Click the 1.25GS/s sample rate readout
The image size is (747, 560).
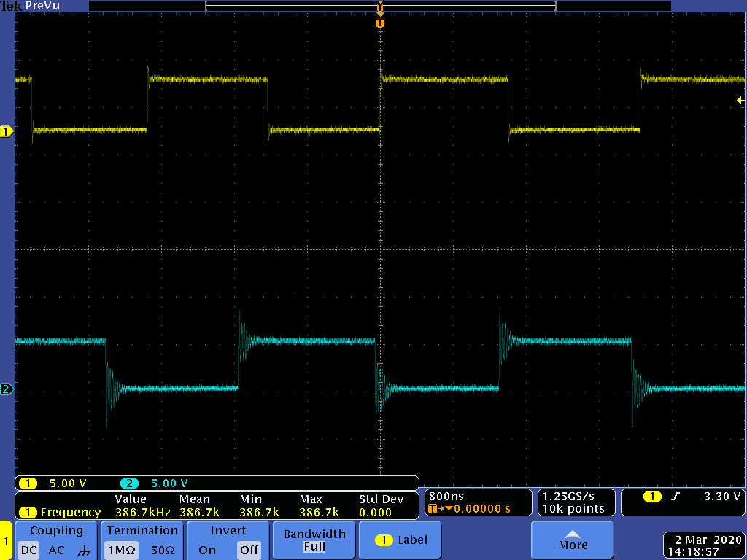point(568,496)
